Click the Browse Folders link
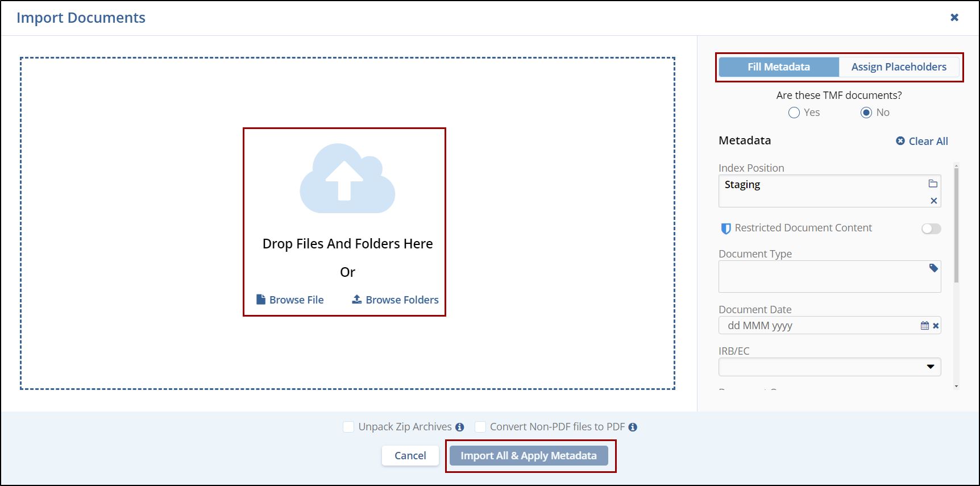 (x=396, y=300)
